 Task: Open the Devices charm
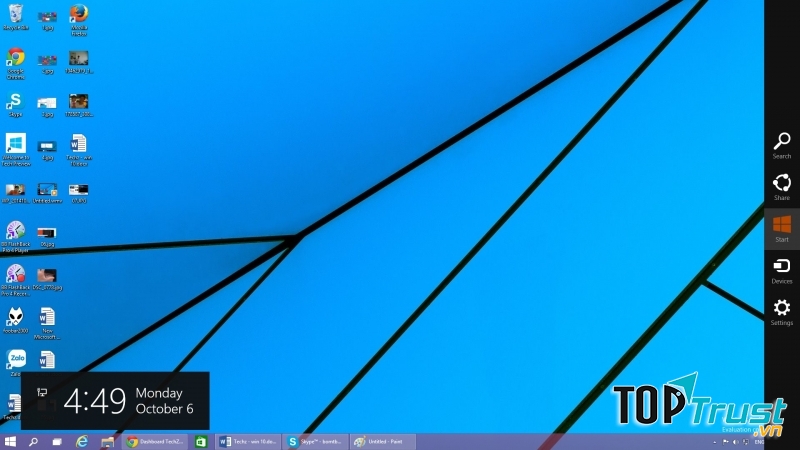pos(781,269)
